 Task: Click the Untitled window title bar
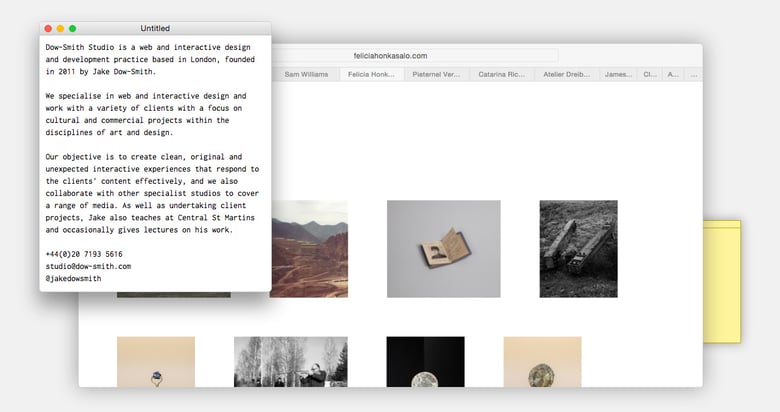(155, 28)
